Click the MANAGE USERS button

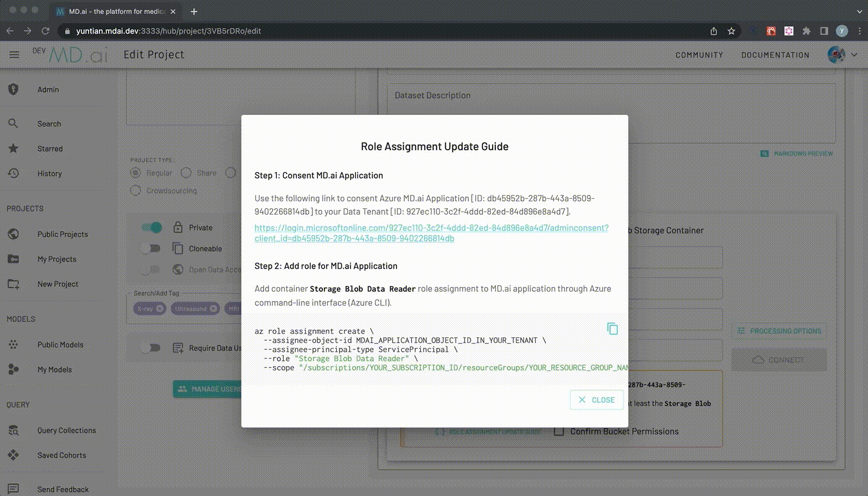(207, 389)
